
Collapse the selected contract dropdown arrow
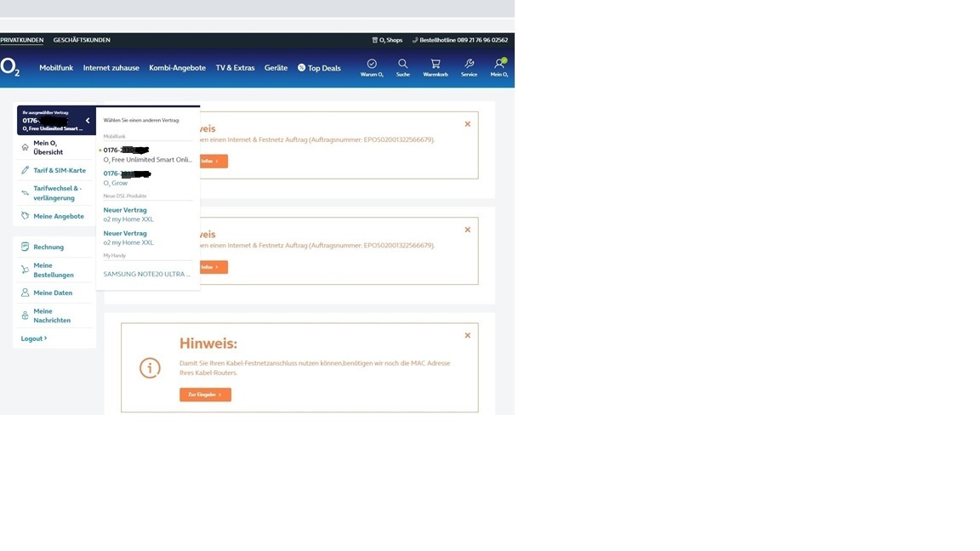coord(88,121)
